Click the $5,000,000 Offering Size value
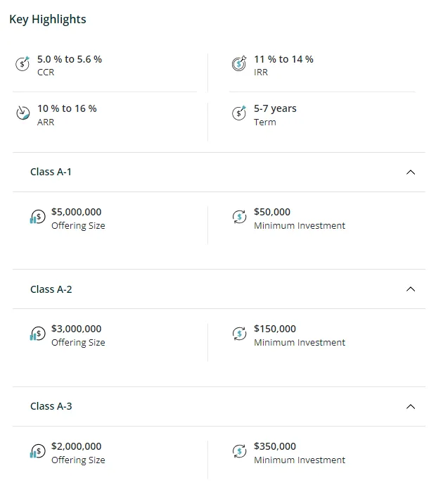Viewport: 443px width, 504px height. 77,212
